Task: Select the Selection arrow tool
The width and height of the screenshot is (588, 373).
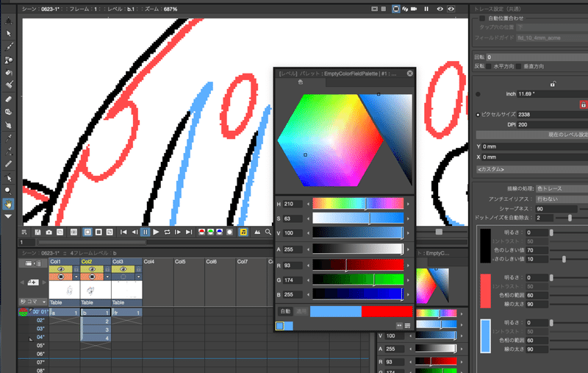Action: 8,34
